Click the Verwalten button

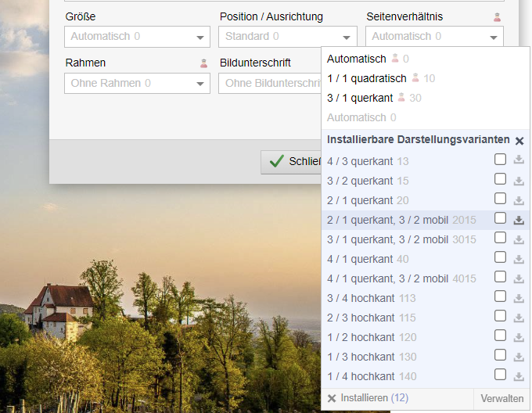(501, 399)
